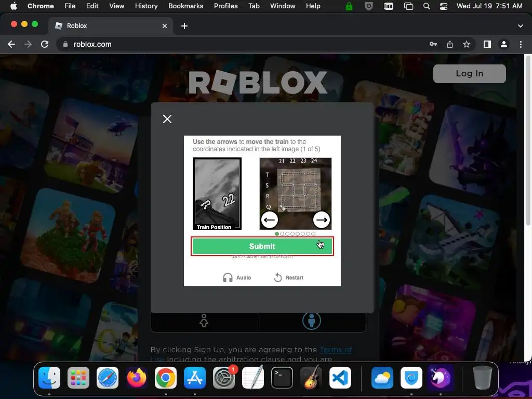
Task: Click the right arrow to move the train
Action: click(321, 220)
